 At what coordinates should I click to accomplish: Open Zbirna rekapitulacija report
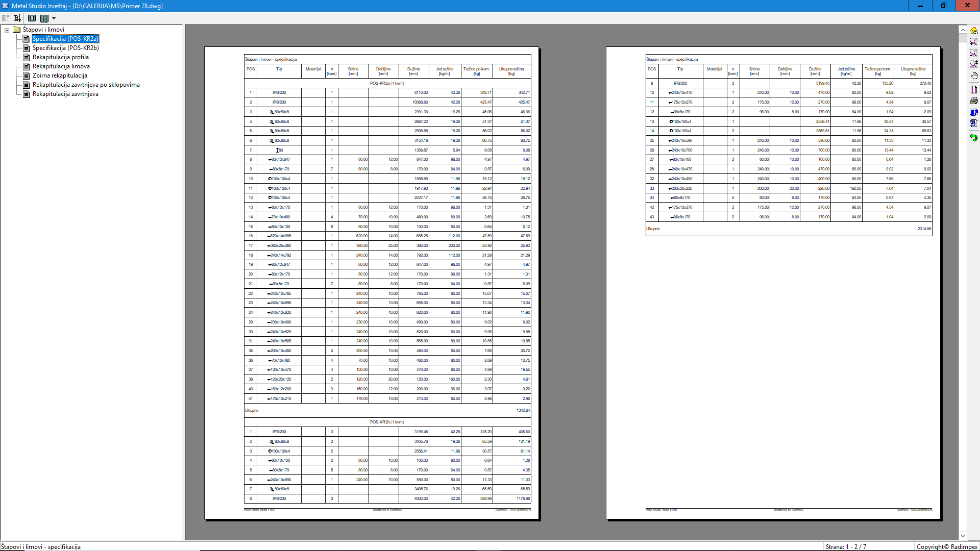pyautogui.click(x=60, y=76)
